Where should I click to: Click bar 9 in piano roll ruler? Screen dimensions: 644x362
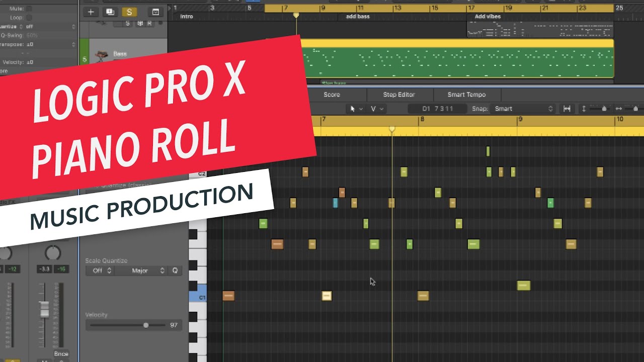(521, 120)
